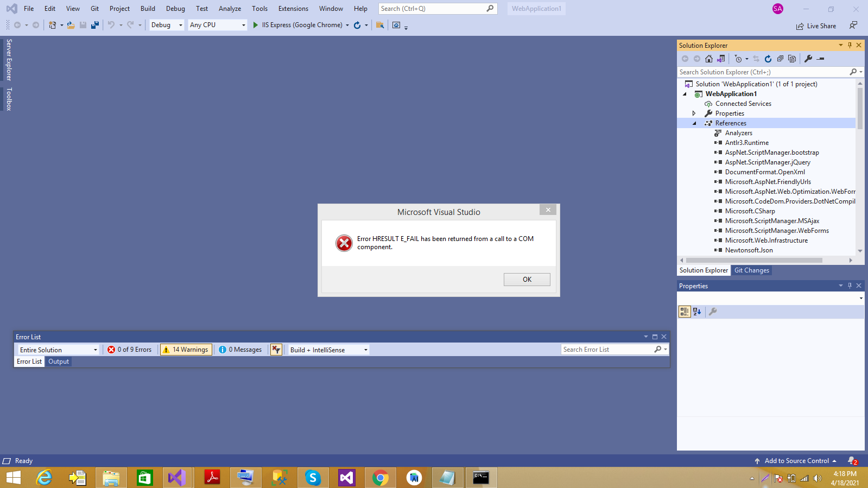
Task: Click the Home icon in Solution Explorer
Action: click(709, 59)
